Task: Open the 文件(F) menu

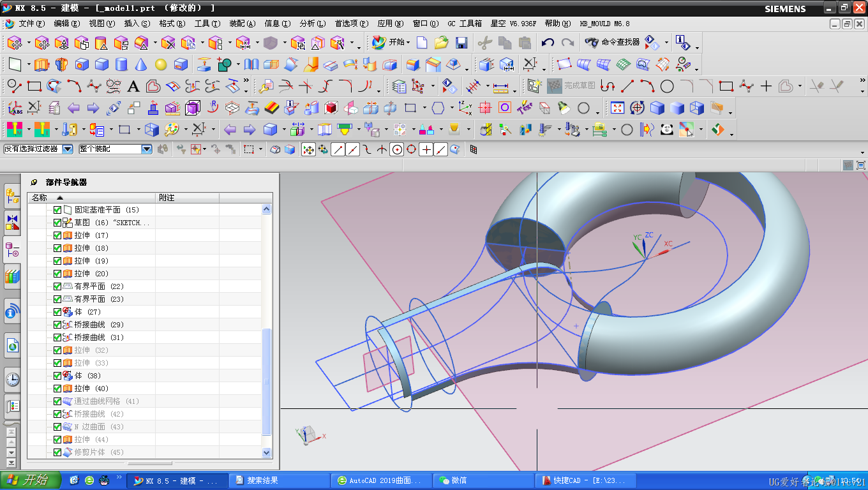Action: click(31, 24)
